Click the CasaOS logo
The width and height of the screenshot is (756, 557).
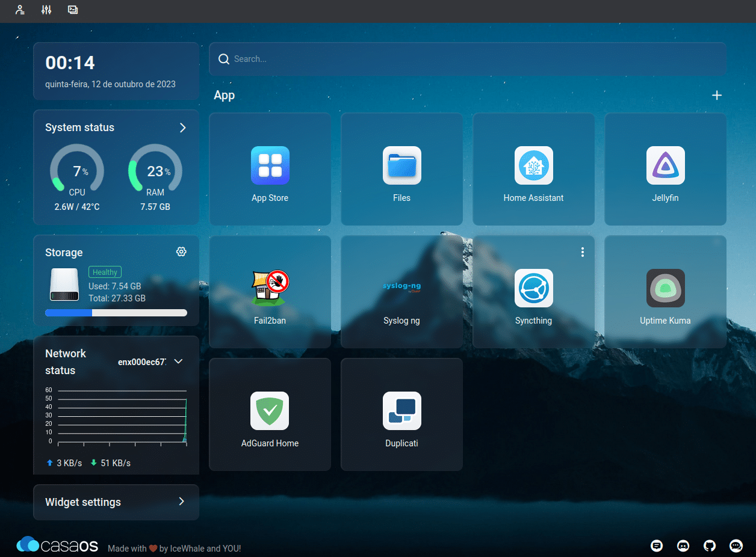coord(57,545)
